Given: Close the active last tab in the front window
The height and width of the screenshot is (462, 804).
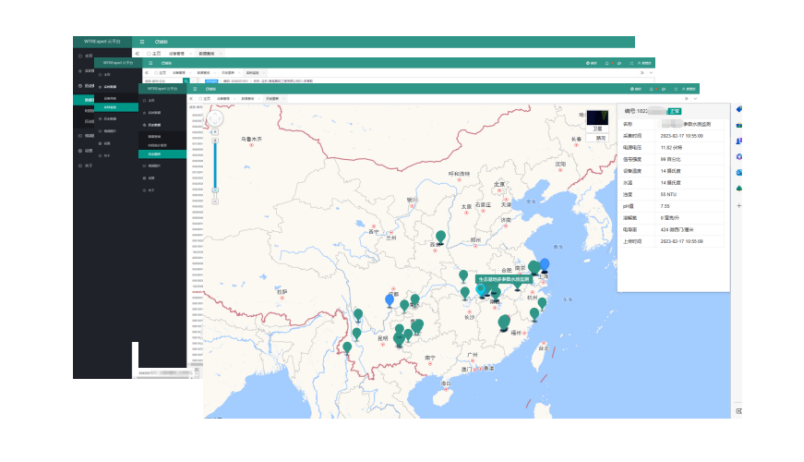Looking at the screenshot, I should 283,98.
